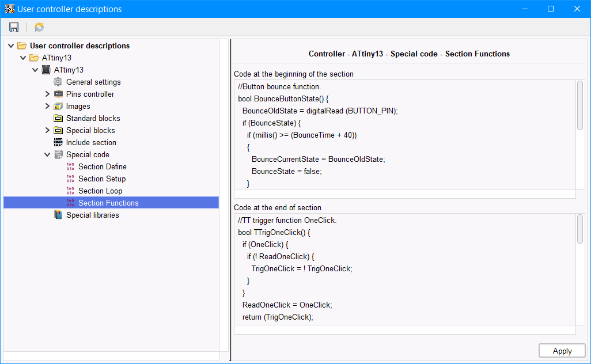Click the Special libraries book icon
The height and width of the screenshot is (364, 591).
(x=58, y=215)
